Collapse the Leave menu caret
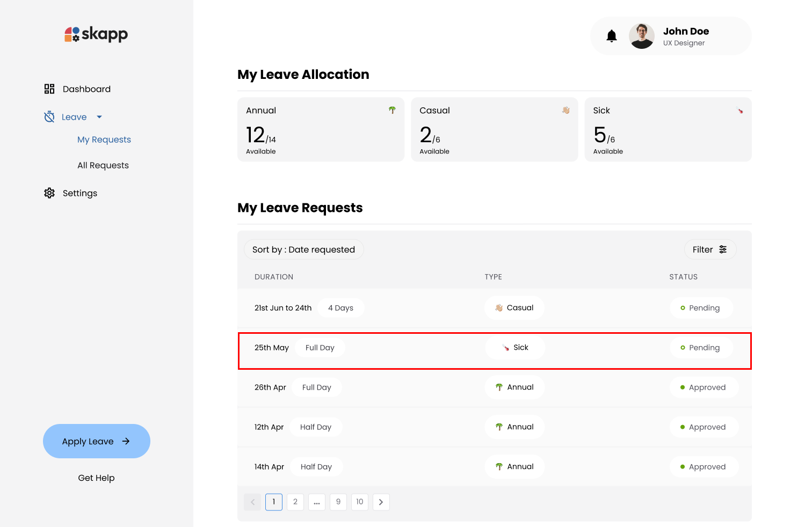Image resolution: width=812 pixels, height=527 pixels. click(99, 117)
